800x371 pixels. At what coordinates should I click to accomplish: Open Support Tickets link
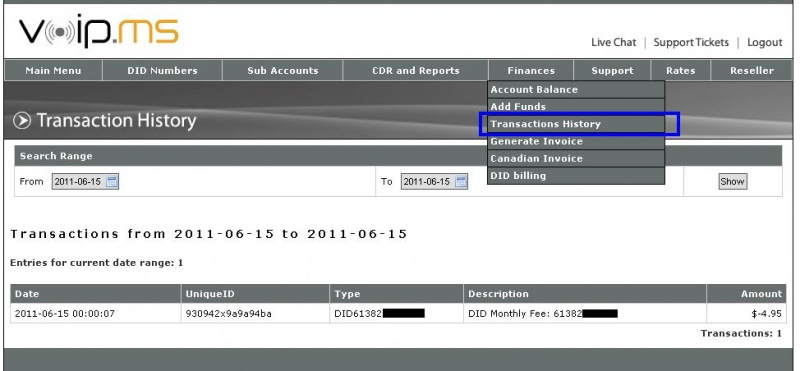pyautogui.click(x=691, y=42)
